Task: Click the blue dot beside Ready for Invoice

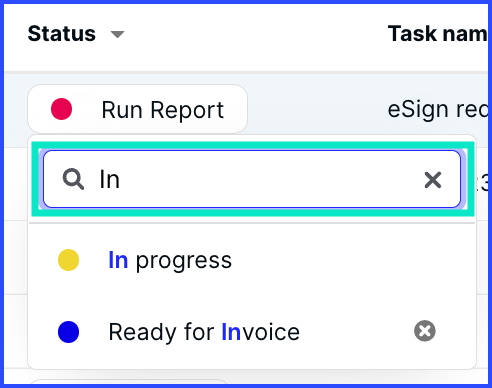Action: pyautogui.click(x=68, y=332)
